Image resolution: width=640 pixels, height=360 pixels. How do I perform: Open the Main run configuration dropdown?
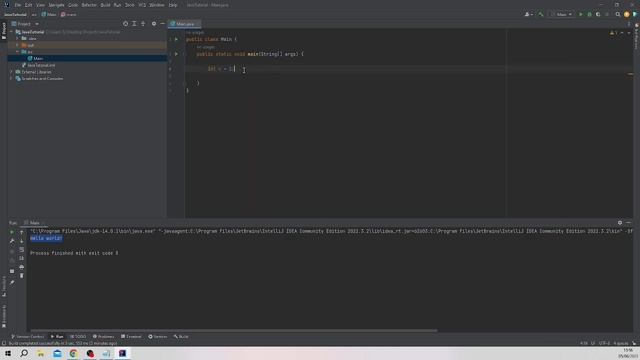562,14
